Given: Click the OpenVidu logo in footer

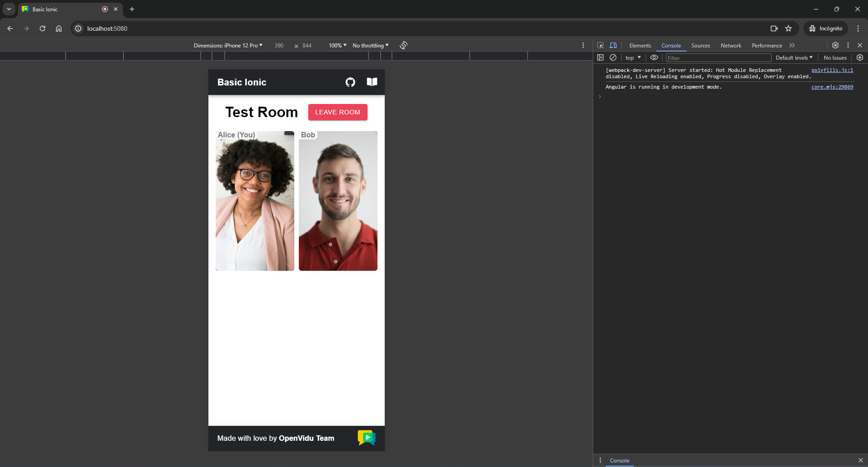Looking at the screenshot, I should click(x=366, y=438).
